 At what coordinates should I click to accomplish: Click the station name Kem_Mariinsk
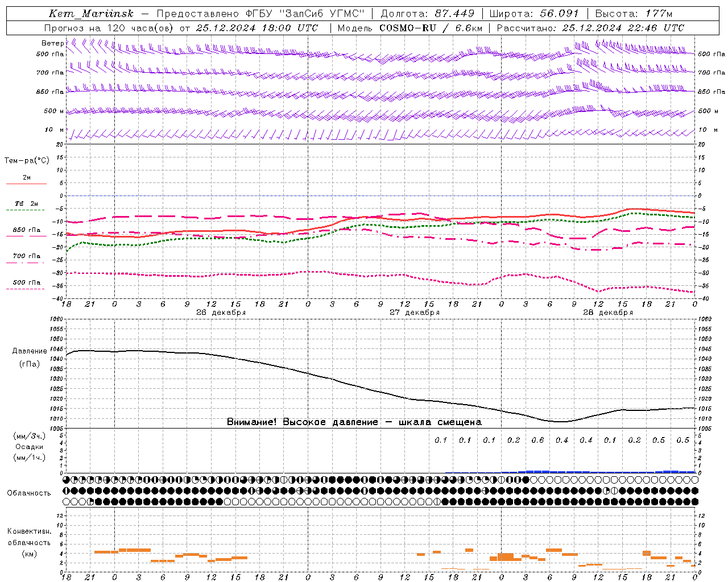point(91,14)
